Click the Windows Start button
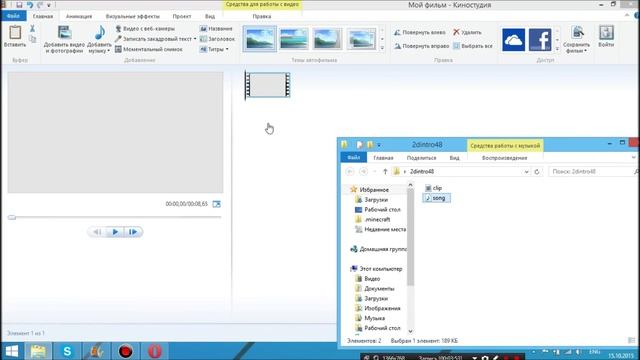Viewport: 640px width, 360px height. point(12,351)
